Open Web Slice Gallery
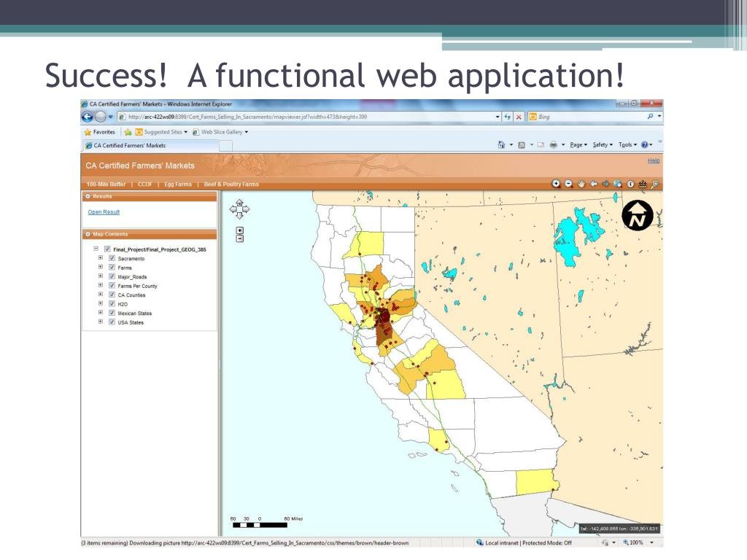This screenshot has height=560, width=747. pyautogui.click(x=220, y=132)
